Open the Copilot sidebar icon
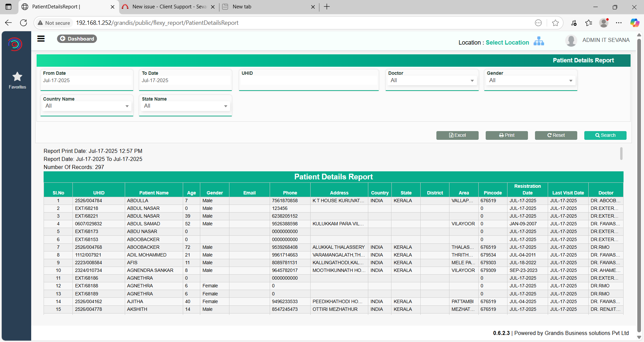The height and width of the screenshot is (342, 644). click(634, 23)
